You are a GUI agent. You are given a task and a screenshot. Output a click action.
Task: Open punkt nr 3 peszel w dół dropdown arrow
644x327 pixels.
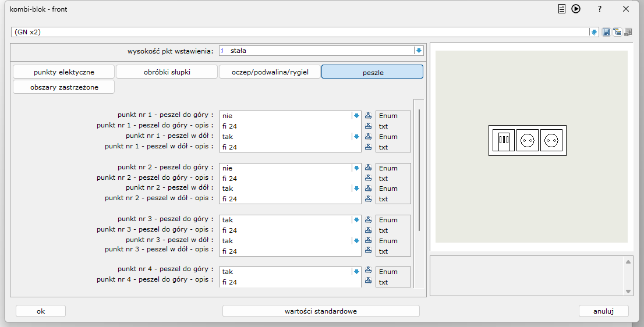(x=356, y=241)
